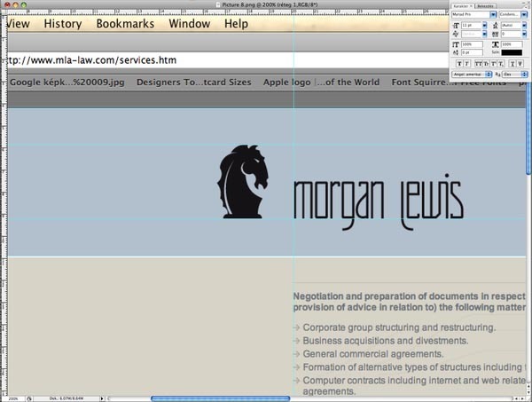Click the horizontal scale icon
The height and width of the screenshot is (402, 532).
tap(496, 44)
